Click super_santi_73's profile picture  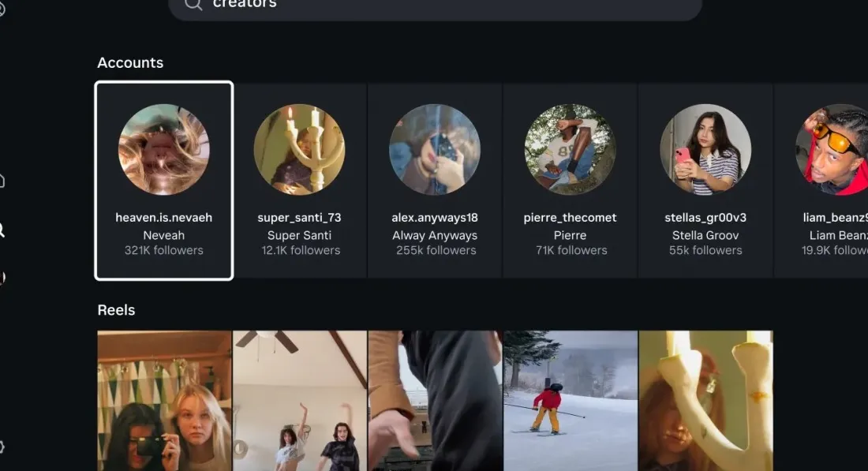(300, 148)
